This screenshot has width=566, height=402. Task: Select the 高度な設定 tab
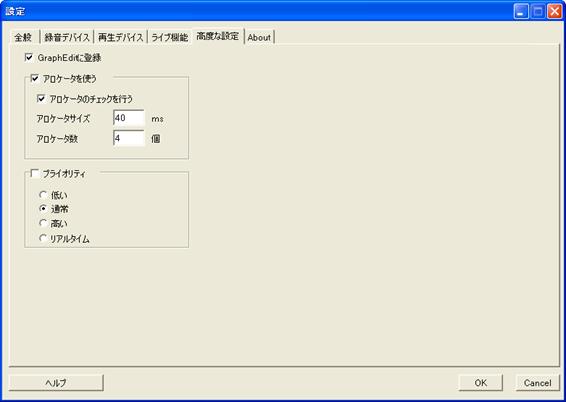(x=218, y=36)
